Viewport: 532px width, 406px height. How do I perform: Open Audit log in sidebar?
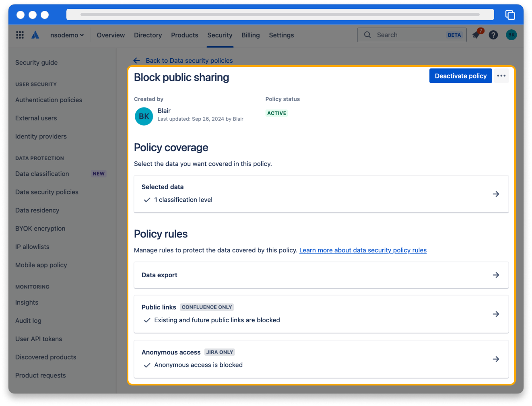(x=28, y=321)
